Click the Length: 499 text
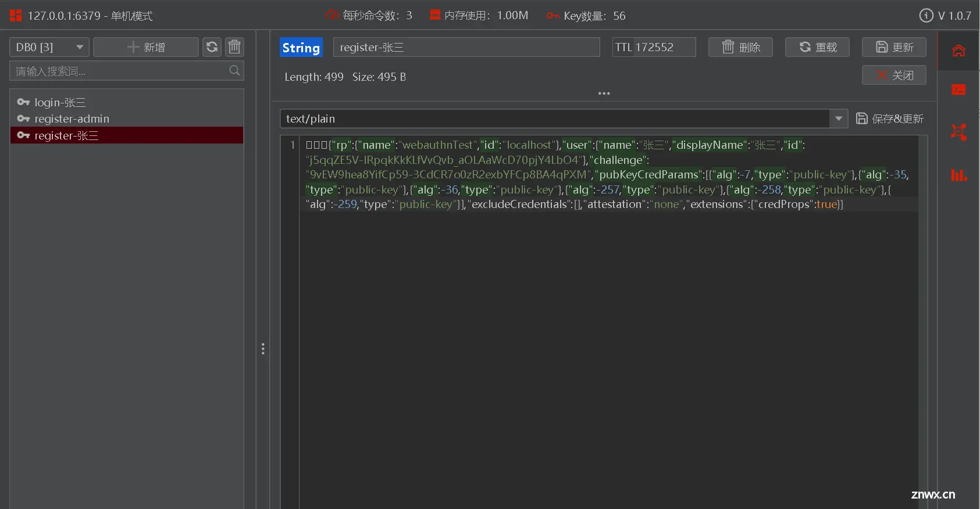 point(314,77)
